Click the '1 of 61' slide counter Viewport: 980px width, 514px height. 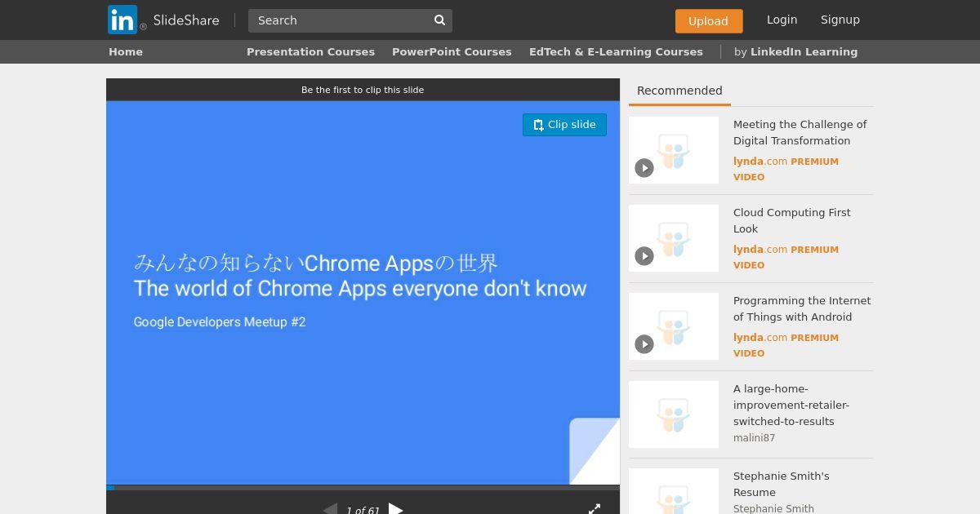[363, 511]
